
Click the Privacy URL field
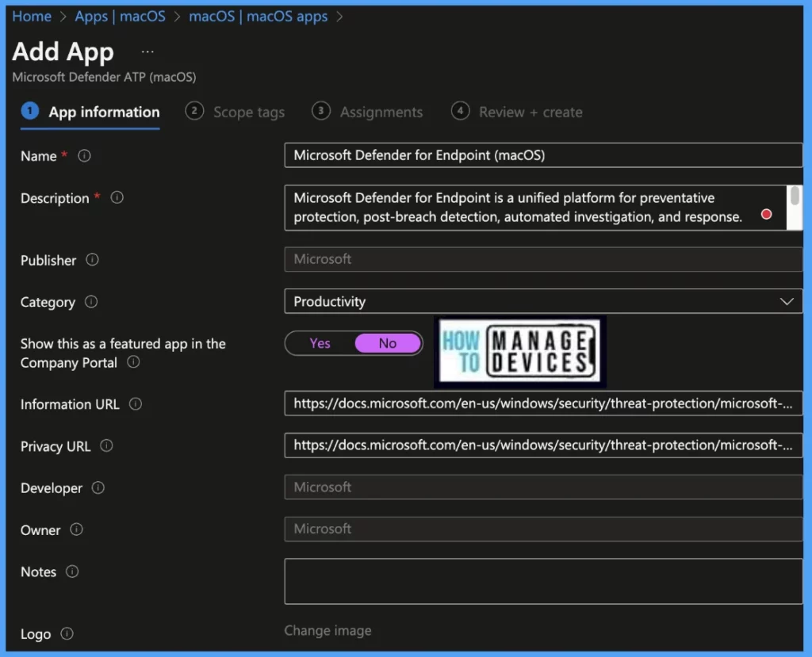tap(543, 445)
